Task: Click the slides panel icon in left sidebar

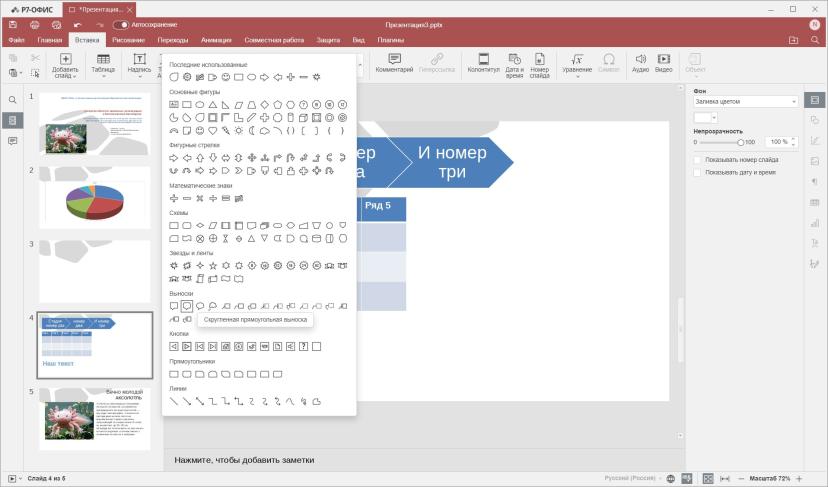Action: point(13,120)
